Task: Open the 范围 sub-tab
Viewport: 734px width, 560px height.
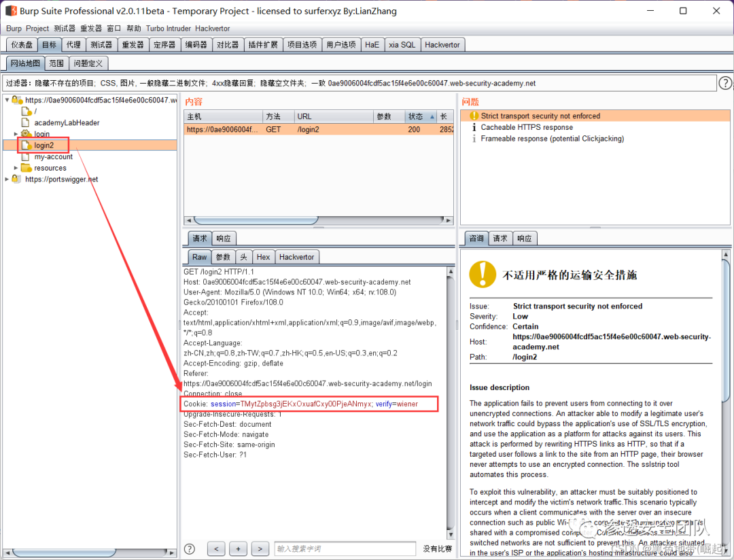Action: click(x=56, y=63)
